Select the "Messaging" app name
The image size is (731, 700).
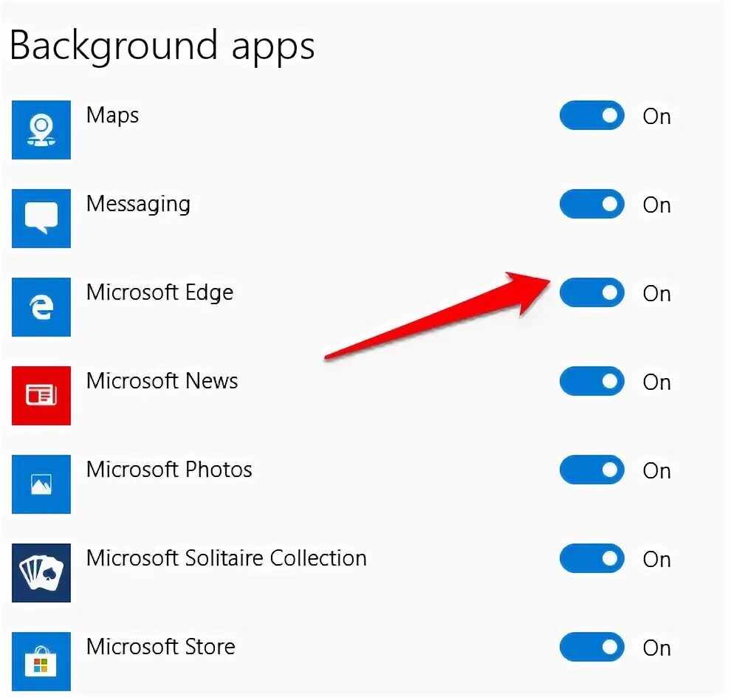tap(139, 205)
